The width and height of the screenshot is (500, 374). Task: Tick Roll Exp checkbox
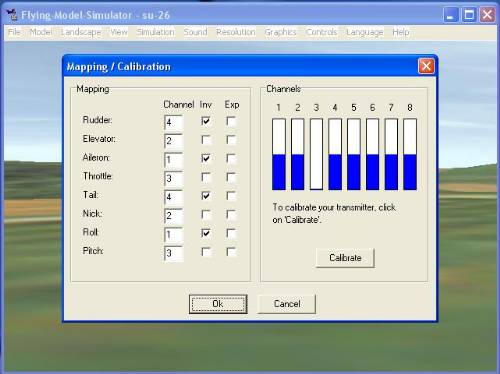231,233
